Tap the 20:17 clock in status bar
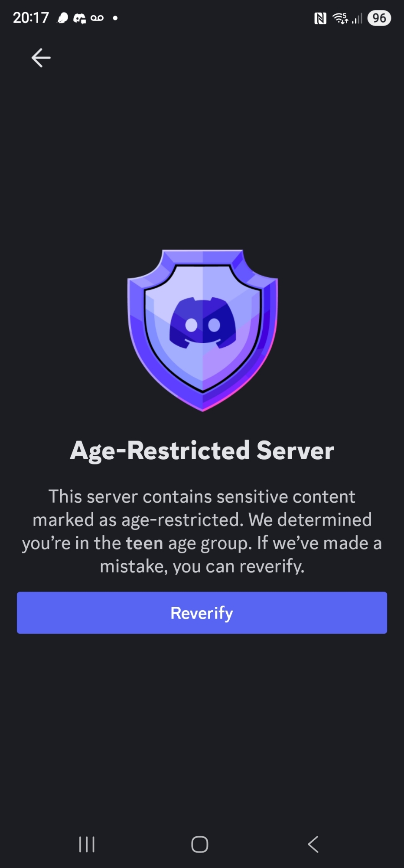Viewport: 404px width, 868px height. (31, 18)
